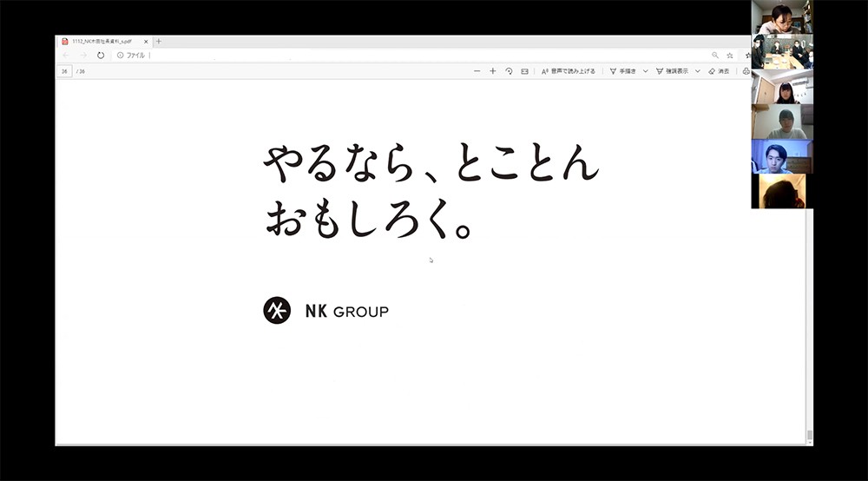The width and height of the screenshot is (868, 481).
Task: Zoom in with the plus icon
Action: 492,71
